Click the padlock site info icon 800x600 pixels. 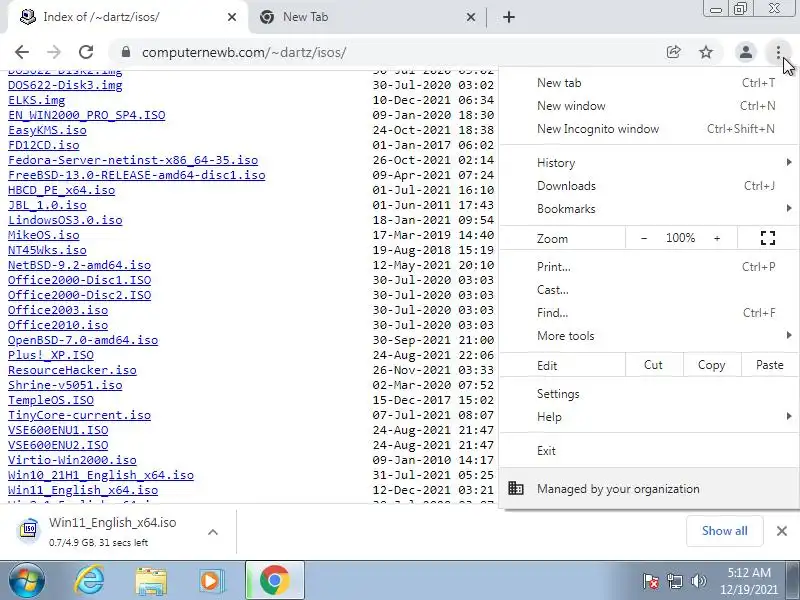click(x=126, y=52)
